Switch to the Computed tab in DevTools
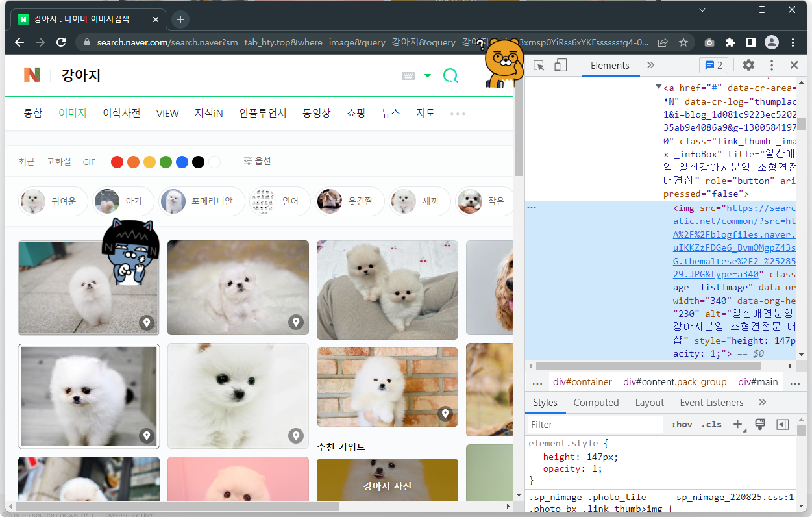This screenshot has width=812, height=517. pyautogui.click(x=596, y=403)
